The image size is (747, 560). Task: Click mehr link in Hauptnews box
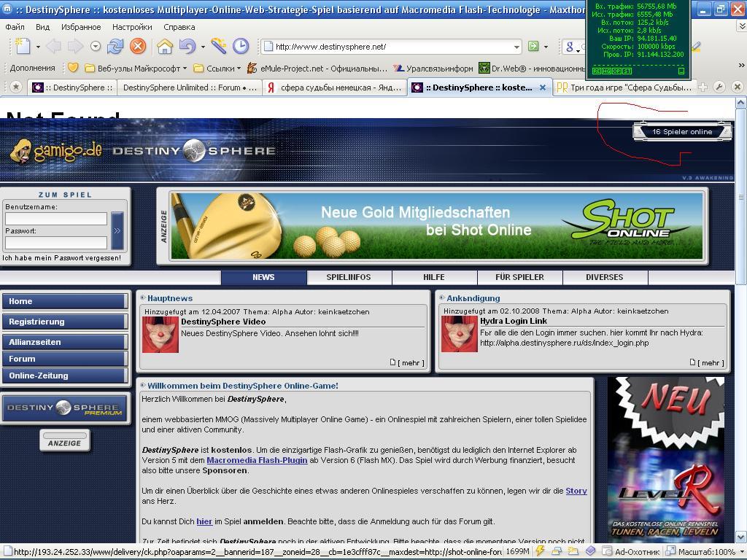[411, 363]
